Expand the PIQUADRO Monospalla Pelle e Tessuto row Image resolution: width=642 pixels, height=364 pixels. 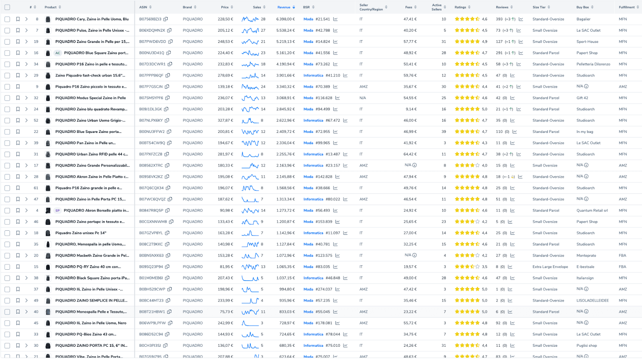click(26, 311)
